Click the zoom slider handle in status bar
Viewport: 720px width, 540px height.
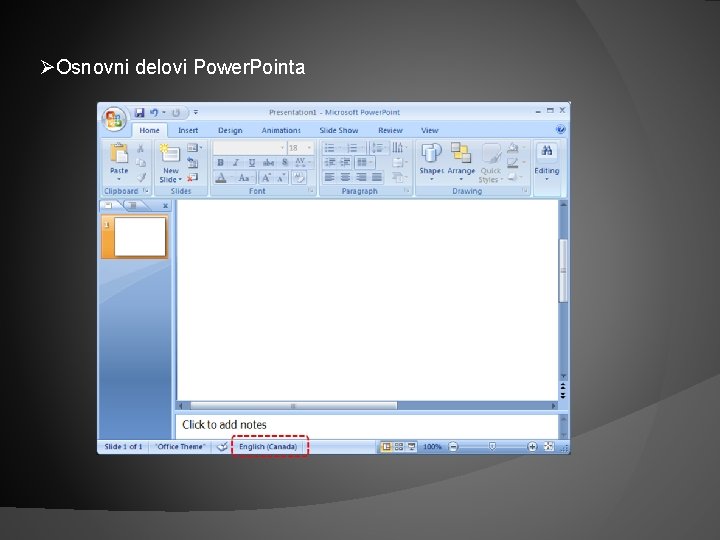pyautogui.click(x=492, y=446)
